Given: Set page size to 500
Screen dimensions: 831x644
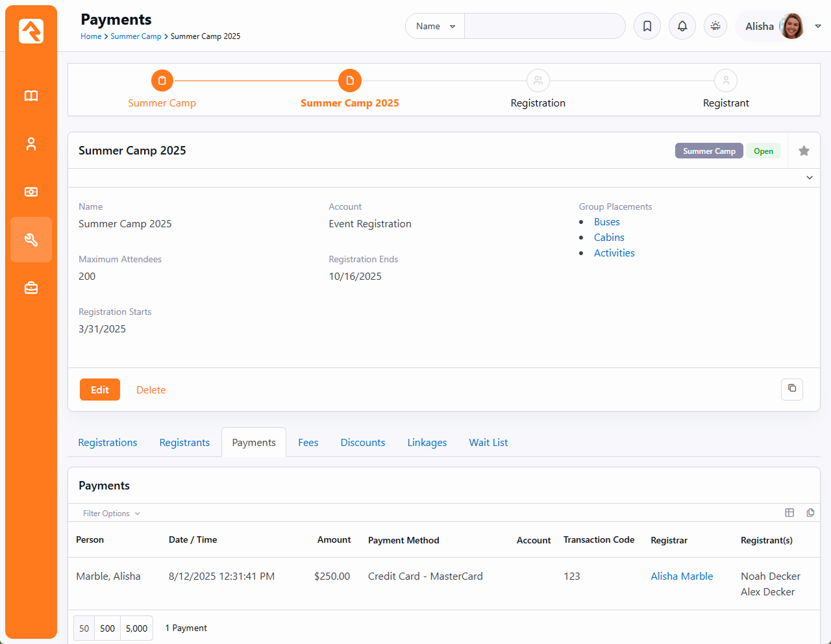Looking at the screenshot, I should [108, 628].
